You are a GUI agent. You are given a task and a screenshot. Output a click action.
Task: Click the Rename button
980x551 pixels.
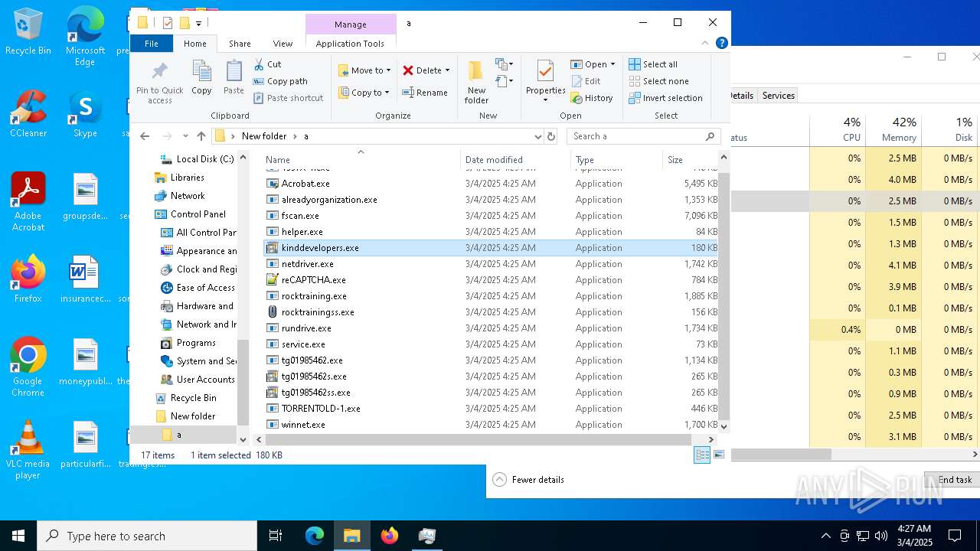pos(425,93)
